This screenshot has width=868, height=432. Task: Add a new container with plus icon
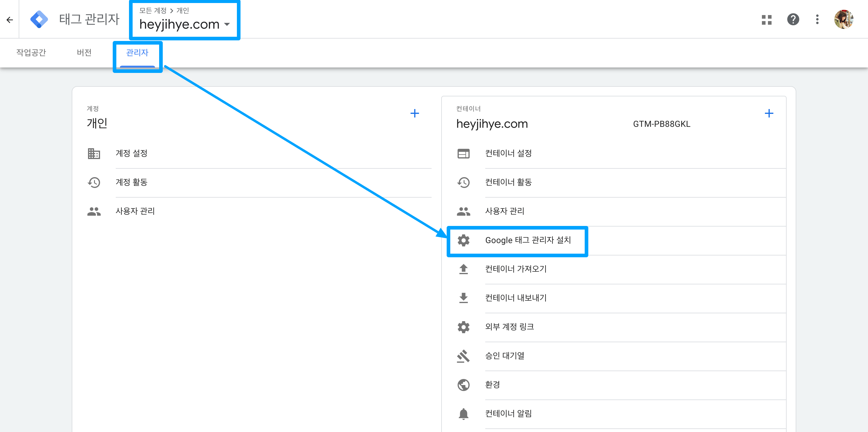pos(769,114)
